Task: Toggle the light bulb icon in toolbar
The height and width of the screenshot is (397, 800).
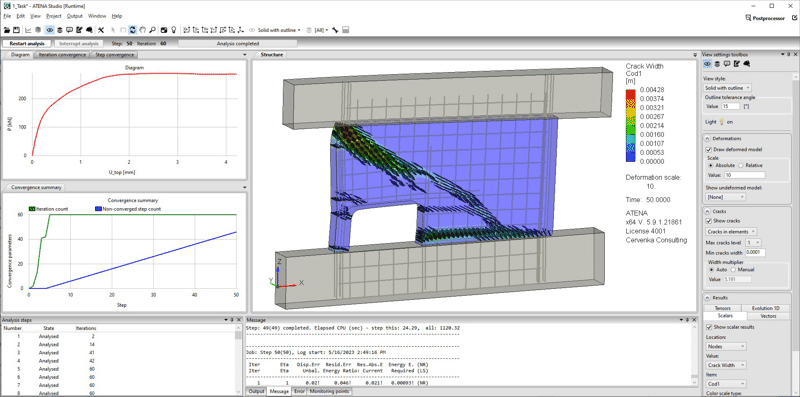Action: point(173,30)
